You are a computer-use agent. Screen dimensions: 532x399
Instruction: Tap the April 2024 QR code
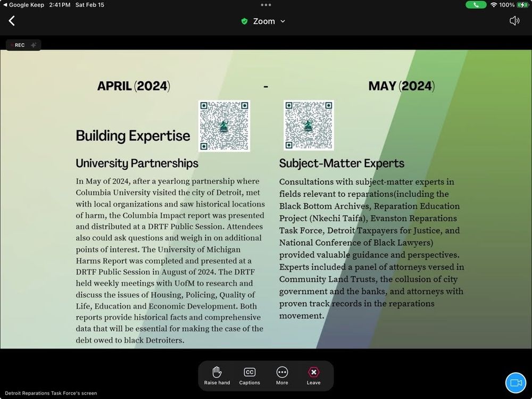(224, 126)
